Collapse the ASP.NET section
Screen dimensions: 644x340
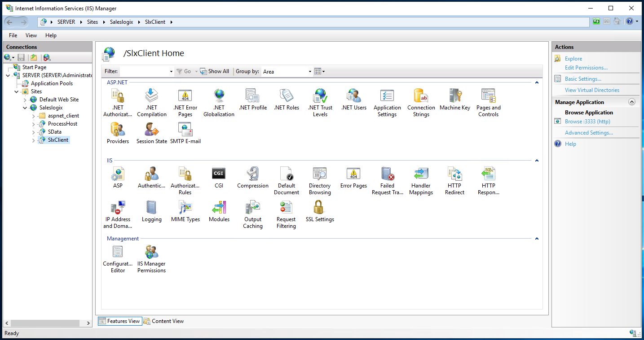click(537, 83)
